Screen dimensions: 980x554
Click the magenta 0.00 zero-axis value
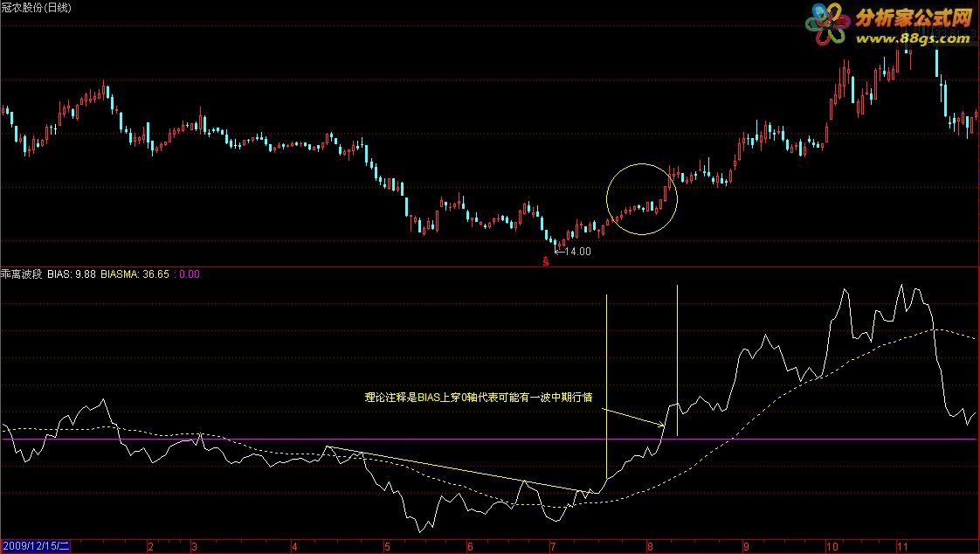(190, 274)
